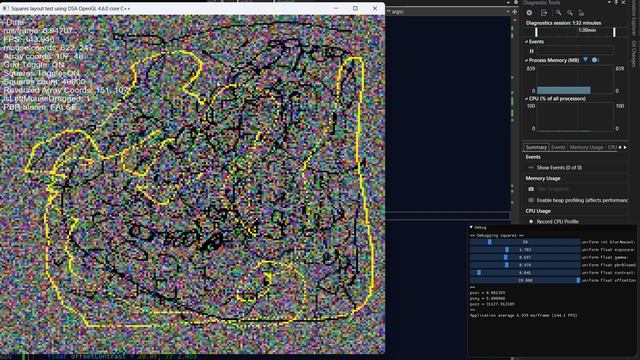Adjust the pbrBloom slider
640x360 pixels.
[525, 265]
